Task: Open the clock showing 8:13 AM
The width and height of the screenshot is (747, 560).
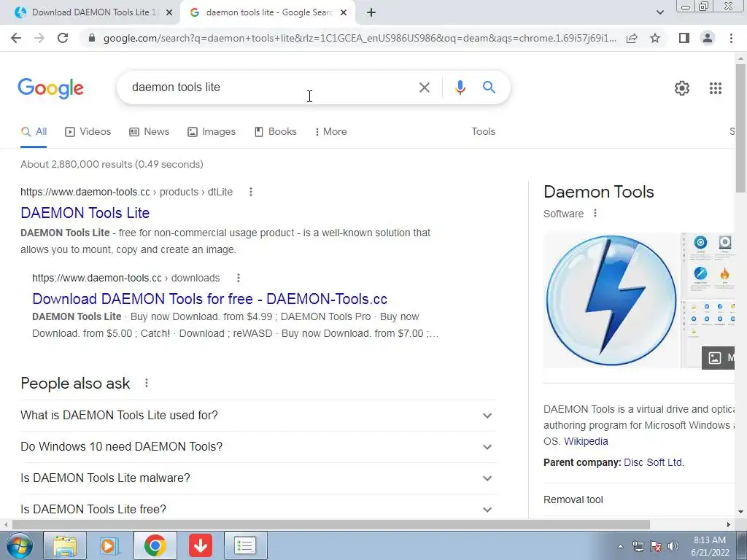Action: pyautogui.click(x=710, y=546)
